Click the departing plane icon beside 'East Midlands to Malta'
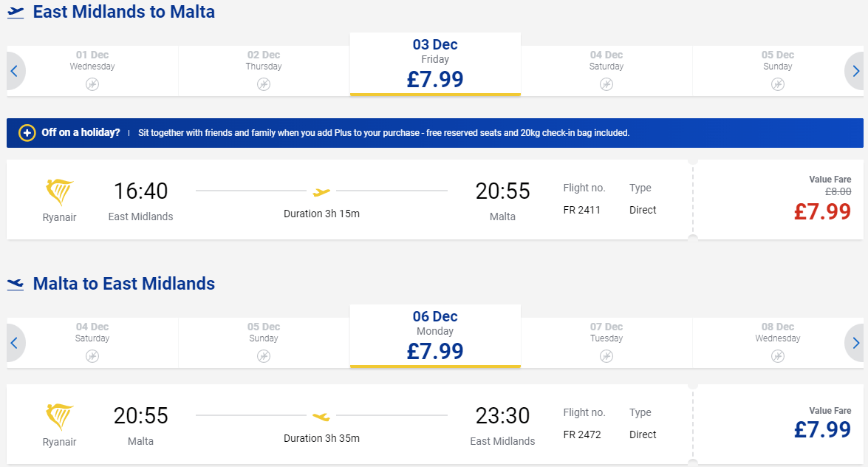 coord(16,13)
